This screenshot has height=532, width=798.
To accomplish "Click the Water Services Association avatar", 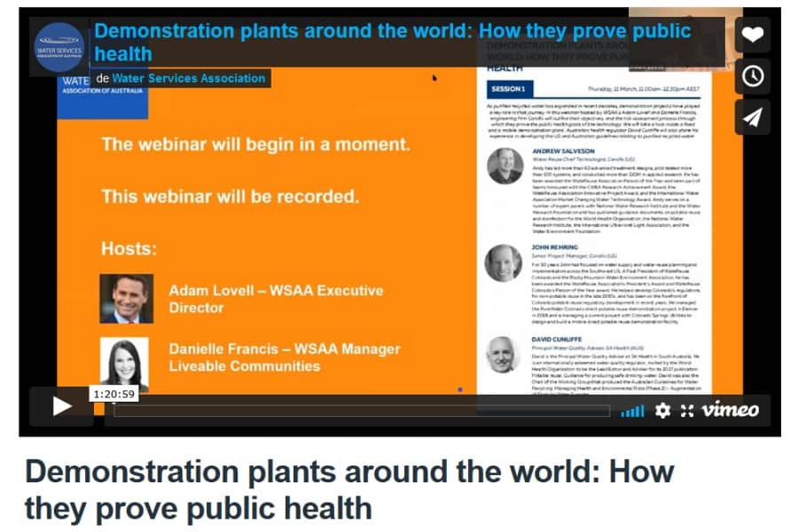I will tap(59, 45).
